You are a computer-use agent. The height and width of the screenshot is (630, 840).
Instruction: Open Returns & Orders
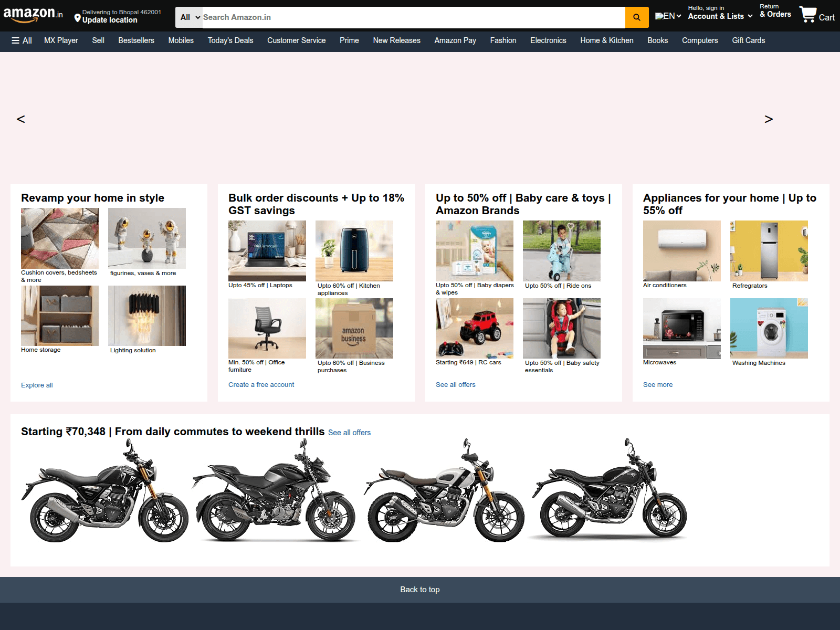(x=775, y=11)
